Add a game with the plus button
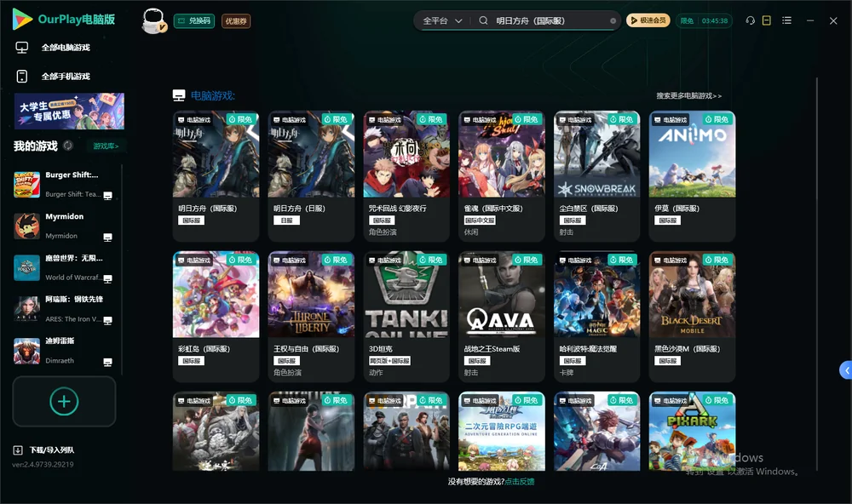This screenshot has height=504, width=852. pyautogui.click(x=64, y=401)
